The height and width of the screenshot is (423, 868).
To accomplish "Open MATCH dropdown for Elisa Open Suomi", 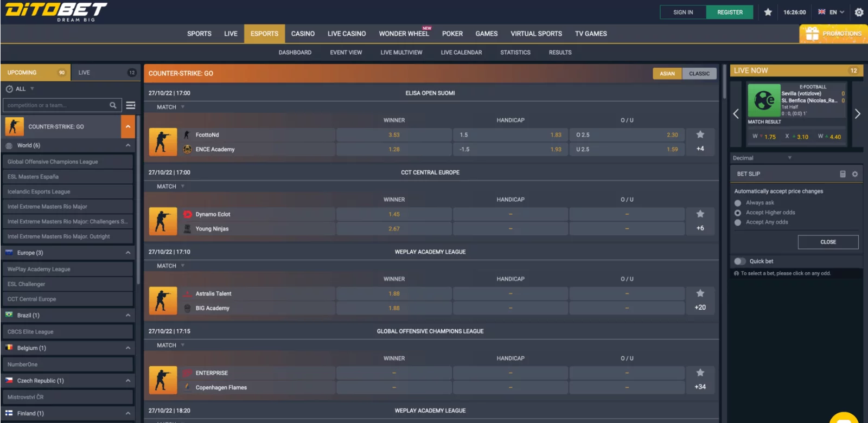I will (x=170, y=107).
